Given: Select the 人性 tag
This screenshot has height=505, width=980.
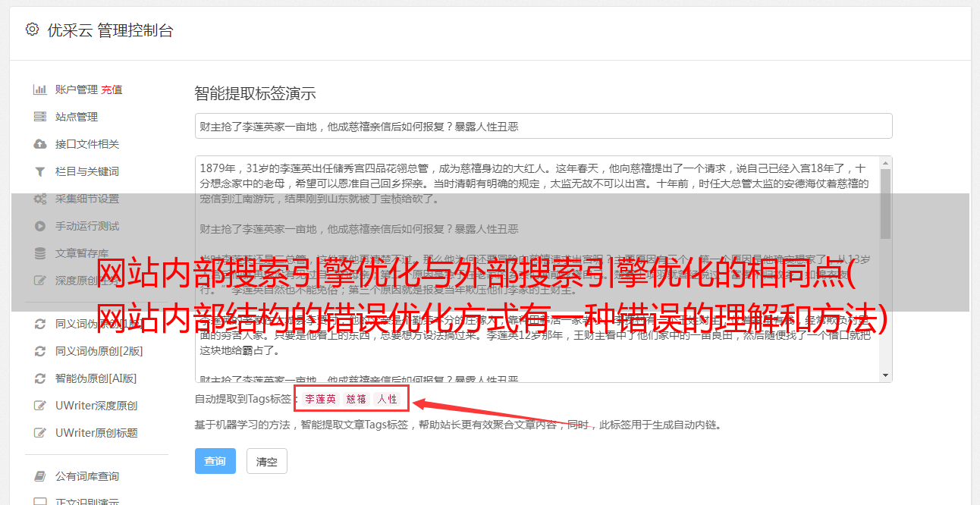Looking at the screenshot, I should pyautogui.click(x=388, y=399).
